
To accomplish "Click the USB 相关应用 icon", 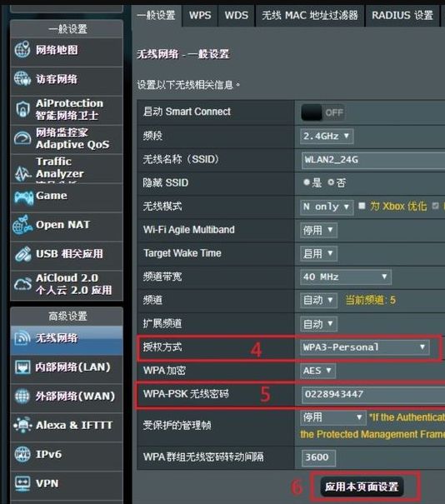I will [x=22, y=254].
